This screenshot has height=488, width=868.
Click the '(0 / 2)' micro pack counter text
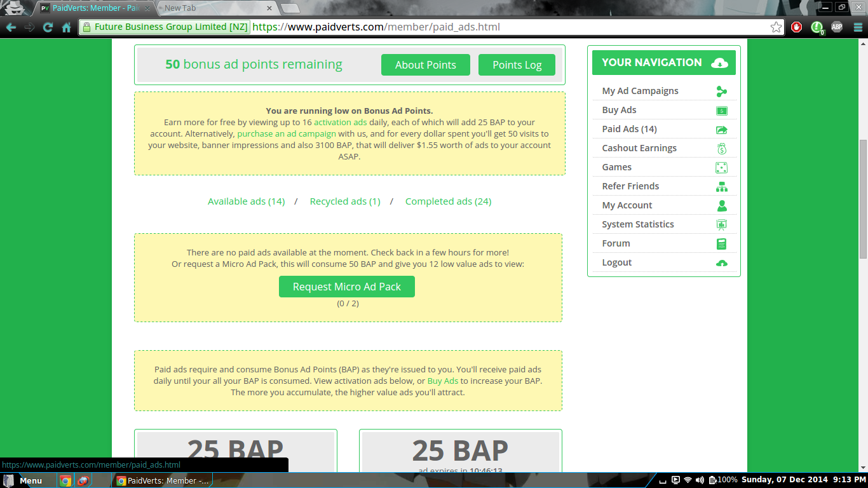point(348,304)
